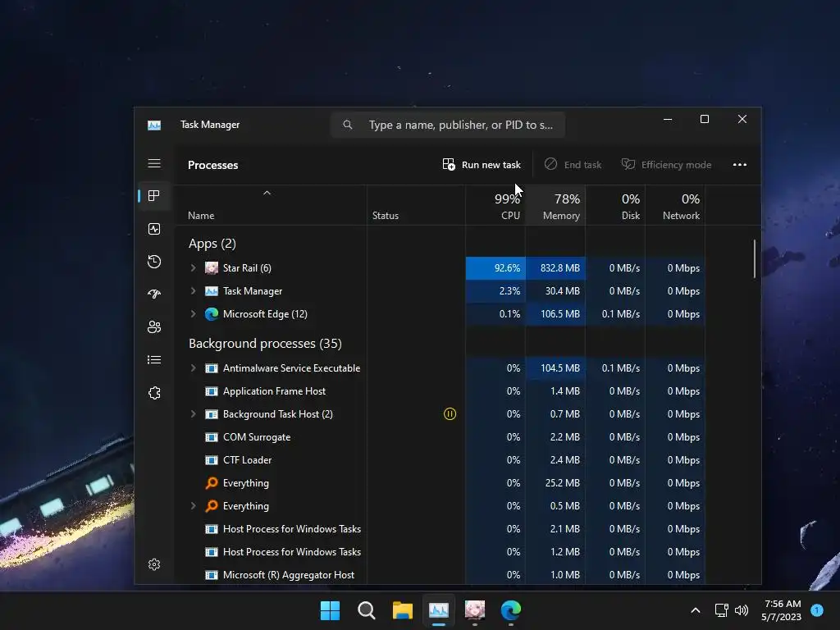Expand the Task Manager process entry

point(194,291)
